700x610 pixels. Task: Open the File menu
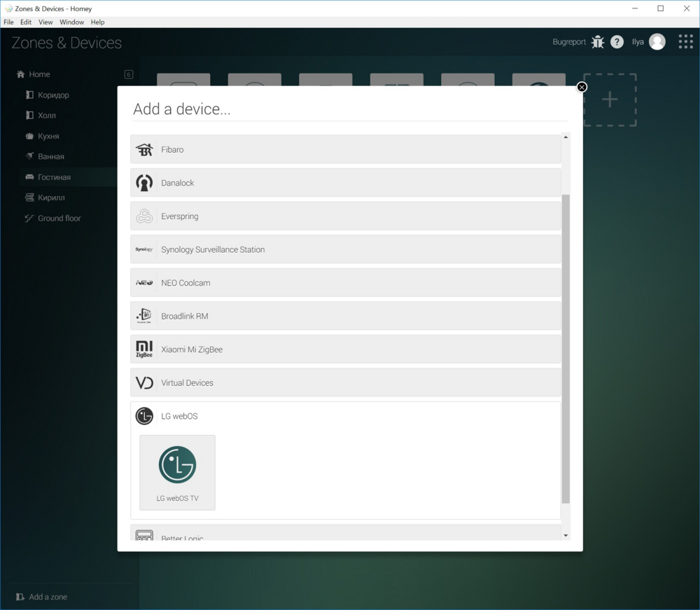8,22
